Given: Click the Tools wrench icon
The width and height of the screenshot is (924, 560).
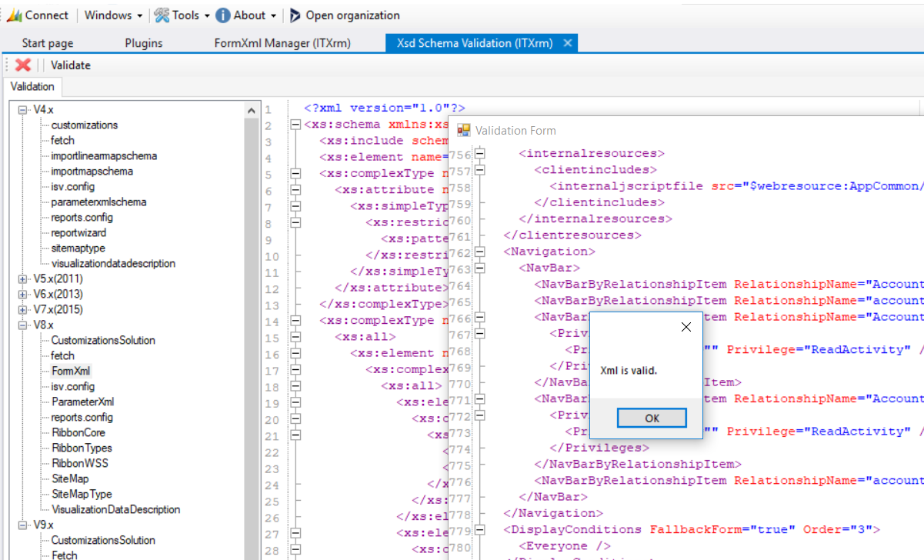Looking at the screenshot, I should pyautogui.click(x=161, y=15).
